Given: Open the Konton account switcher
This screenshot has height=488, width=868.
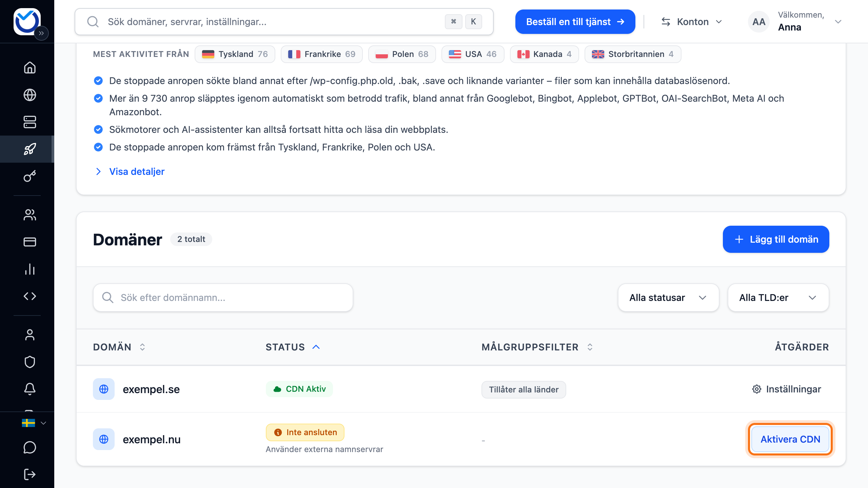Looking at the screenshot, I should pos(692,22).
